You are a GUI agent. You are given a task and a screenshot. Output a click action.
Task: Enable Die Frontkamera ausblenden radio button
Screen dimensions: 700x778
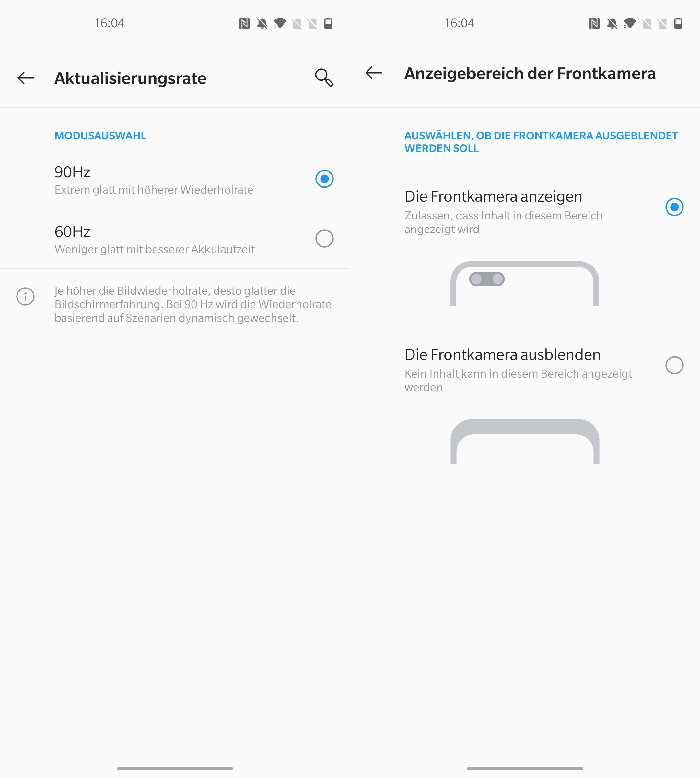click(x=674, y=365)
